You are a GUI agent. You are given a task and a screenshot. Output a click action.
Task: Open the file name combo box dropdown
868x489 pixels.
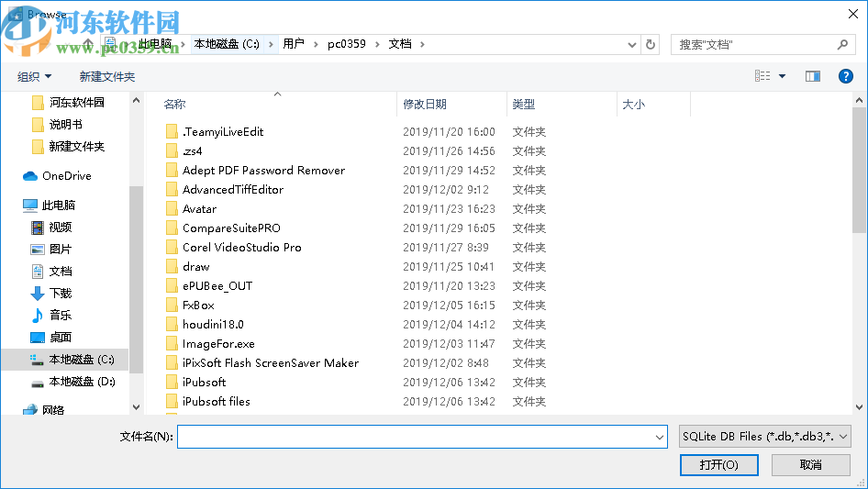tap(660, 437)
